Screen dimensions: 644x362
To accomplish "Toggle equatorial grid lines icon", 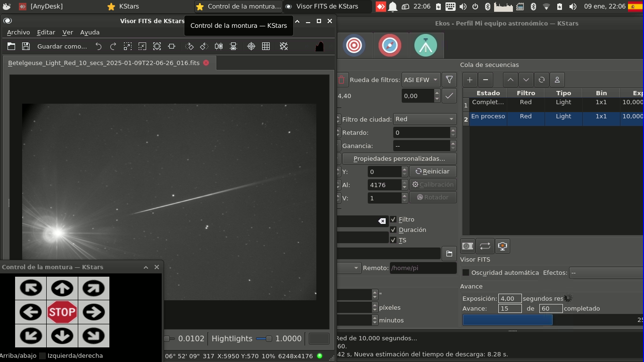I will tap(284, 46).
